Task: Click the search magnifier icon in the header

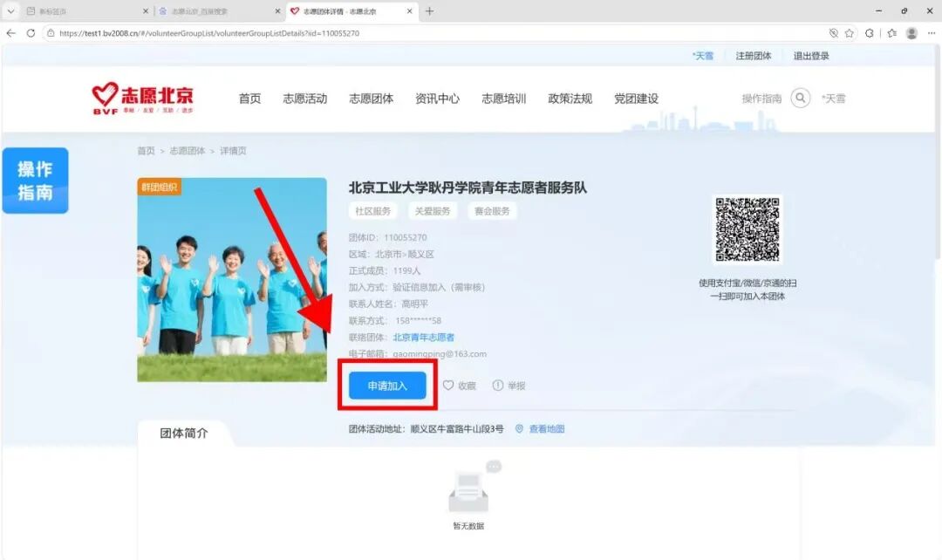Action: click(x=800, y=98)
